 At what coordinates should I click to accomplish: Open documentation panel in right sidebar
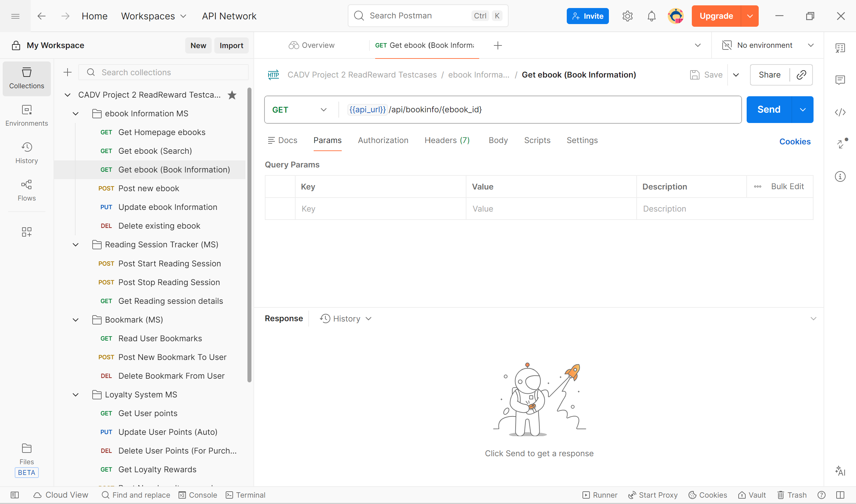pyautogui.click(x=840, y=48)
